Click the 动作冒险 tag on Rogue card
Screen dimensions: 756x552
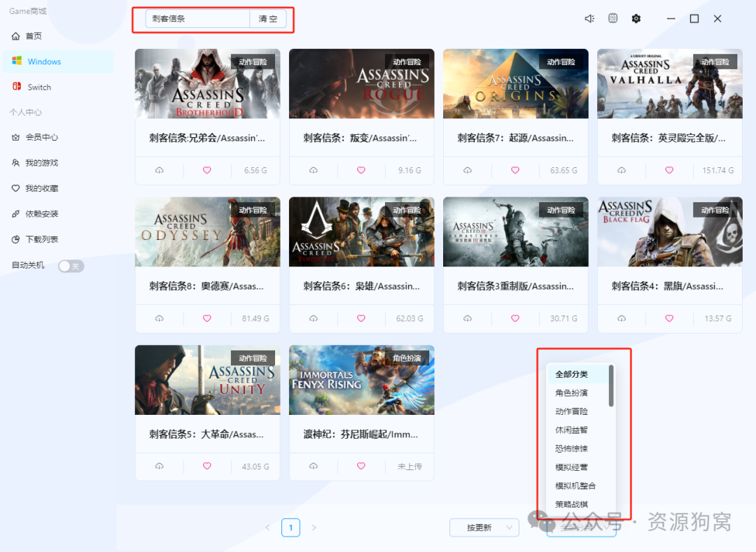(407, 62)
